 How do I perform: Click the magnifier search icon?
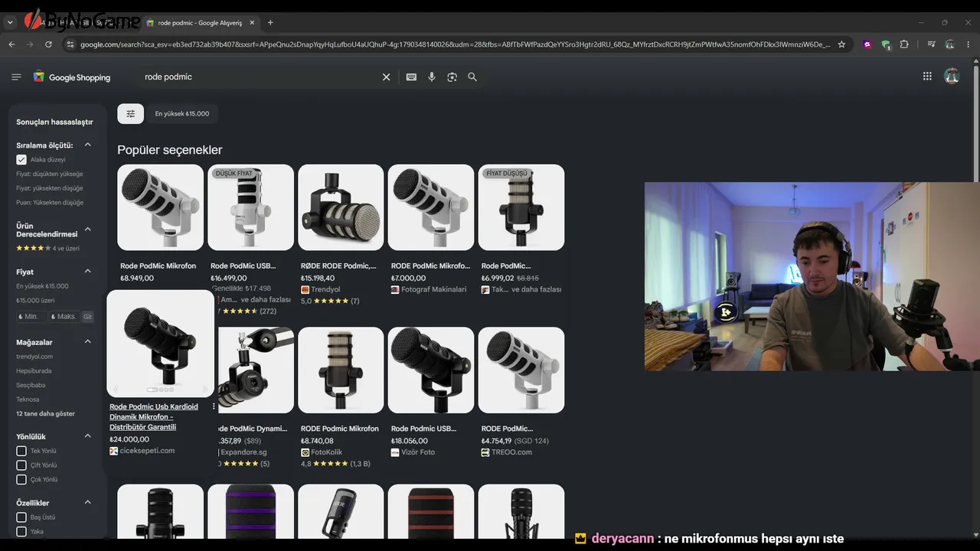[472, 77]
